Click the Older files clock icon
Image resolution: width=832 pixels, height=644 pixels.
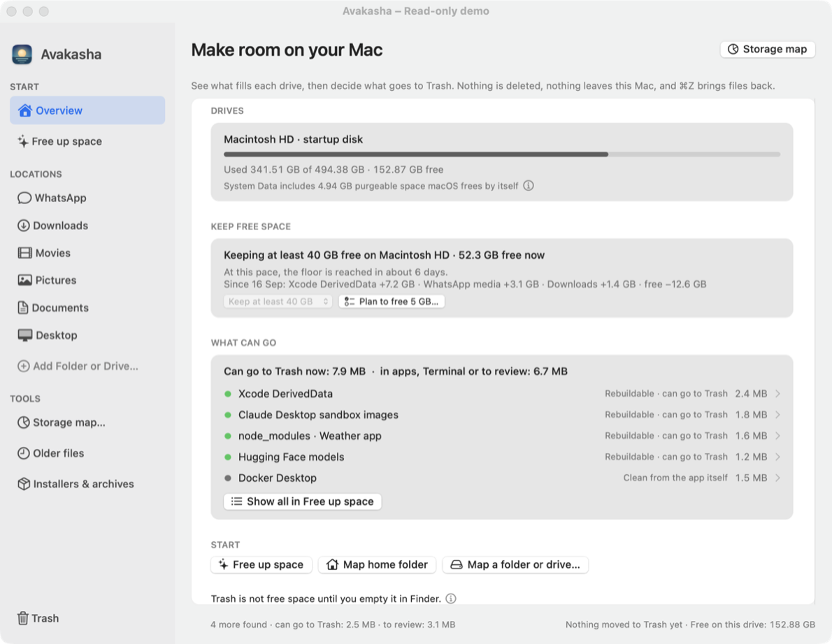coord(23,453)
